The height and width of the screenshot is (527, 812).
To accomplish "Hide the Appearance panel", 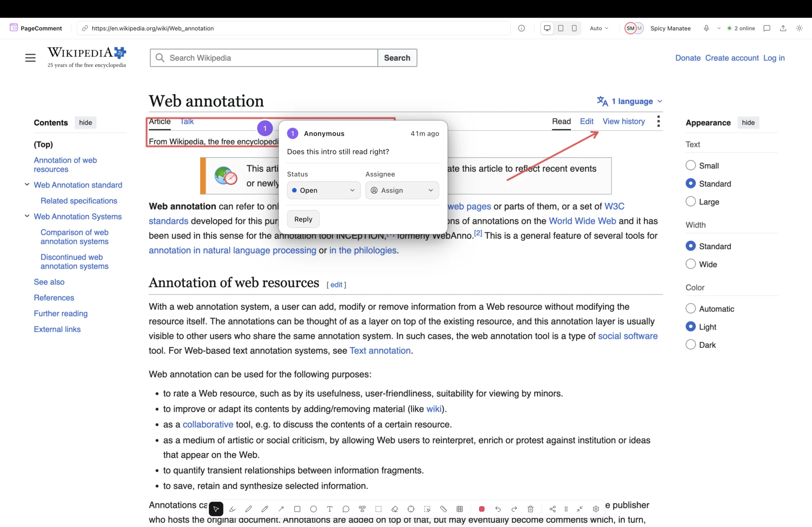I will [748, 122].
